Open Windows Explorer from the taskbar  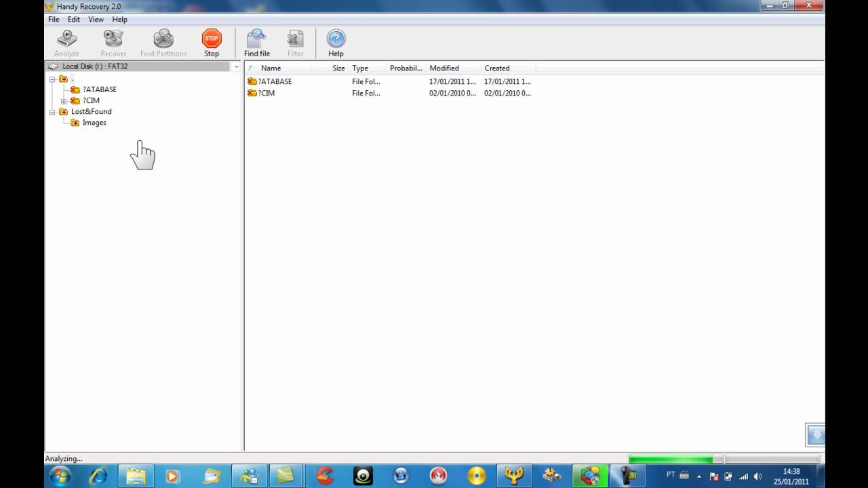[x=136, y=476]
